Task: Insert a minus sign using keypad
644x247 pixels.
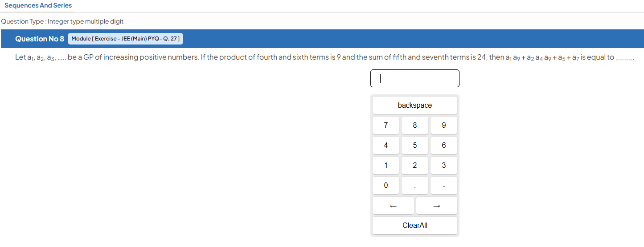Action: point(444,186)
